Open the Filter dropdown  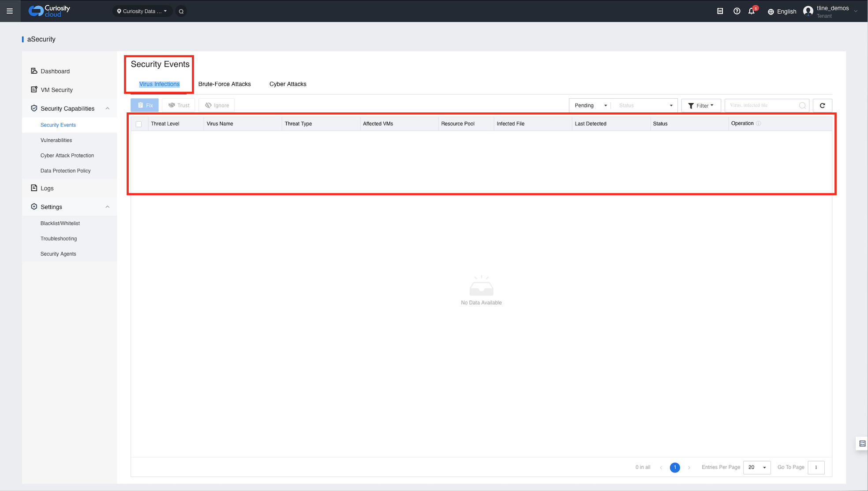click(x=700, y=105)
